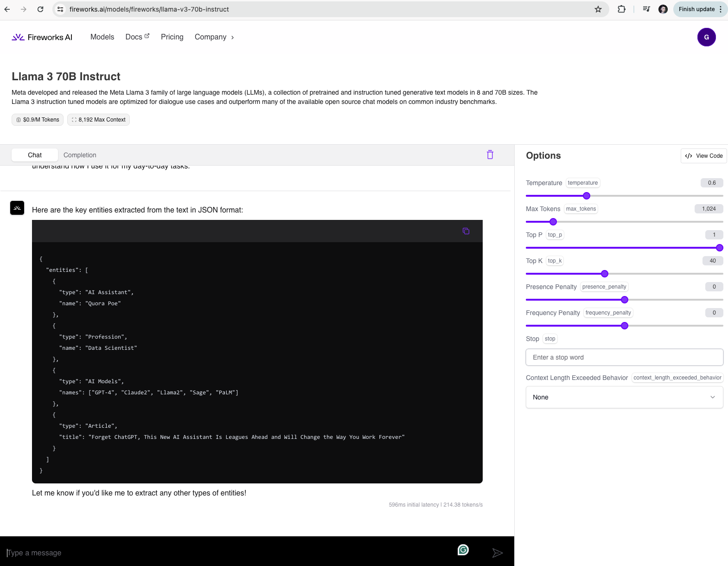Screen dimensions: 728x566
Task: Adjust Top P slider handle
Action: point(720,248)
